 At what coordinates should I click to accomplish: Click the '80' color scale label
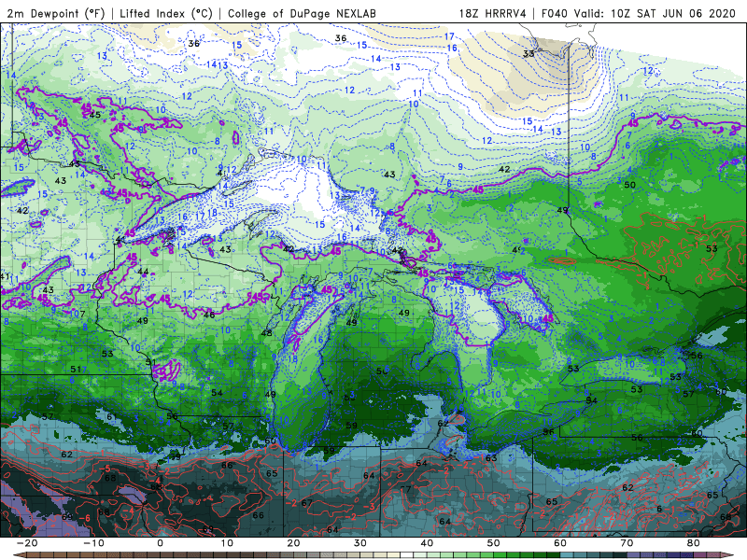[694, 543]
